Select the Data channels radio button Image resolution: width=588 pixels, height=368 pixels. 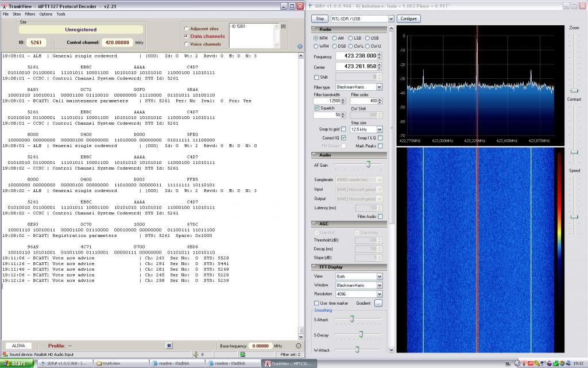pyautogui.click(x=187, y=36)
